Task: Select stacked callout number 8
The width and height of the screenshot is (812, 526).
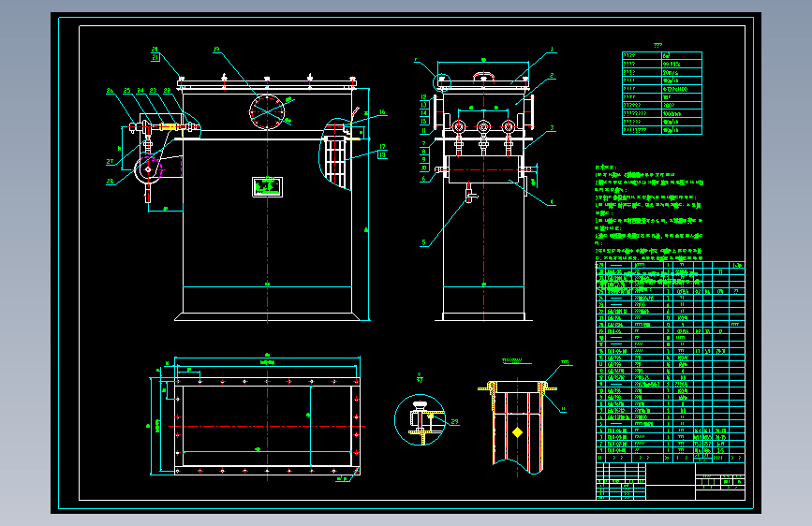Action: pos(423,152)
